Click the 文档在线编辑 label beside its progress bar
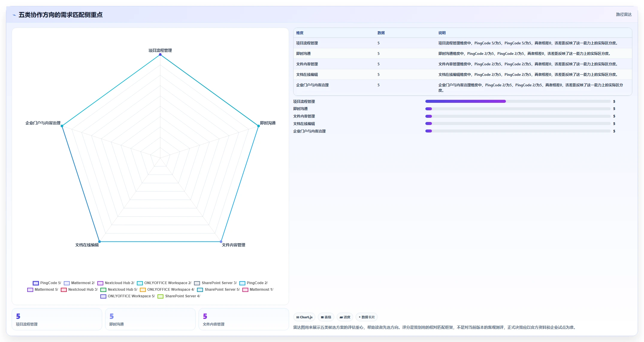Screen dimensions: 644x342 (304, 124)
